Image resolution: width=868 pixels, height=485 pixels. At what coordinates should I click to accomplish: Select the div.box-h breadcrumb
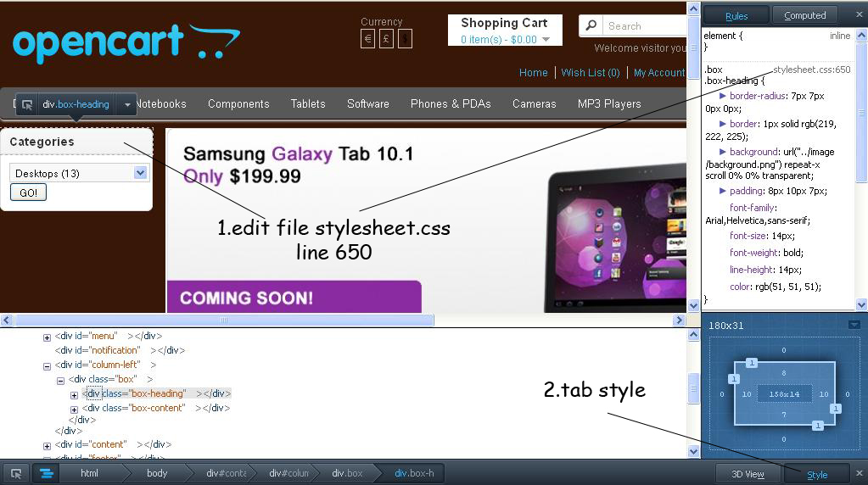(x=414, y=473)
